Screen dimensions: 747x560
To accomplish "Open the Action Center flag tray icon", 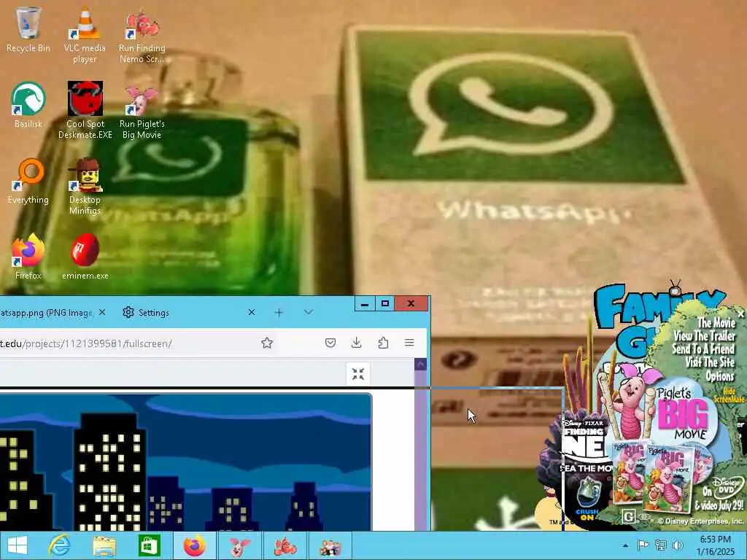I will [643, 545].
